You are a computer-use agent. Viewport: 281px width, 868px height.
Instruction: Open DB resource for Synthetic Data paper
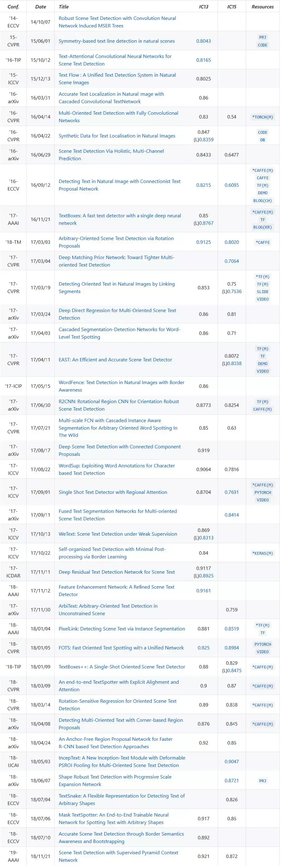coord(262,140)
